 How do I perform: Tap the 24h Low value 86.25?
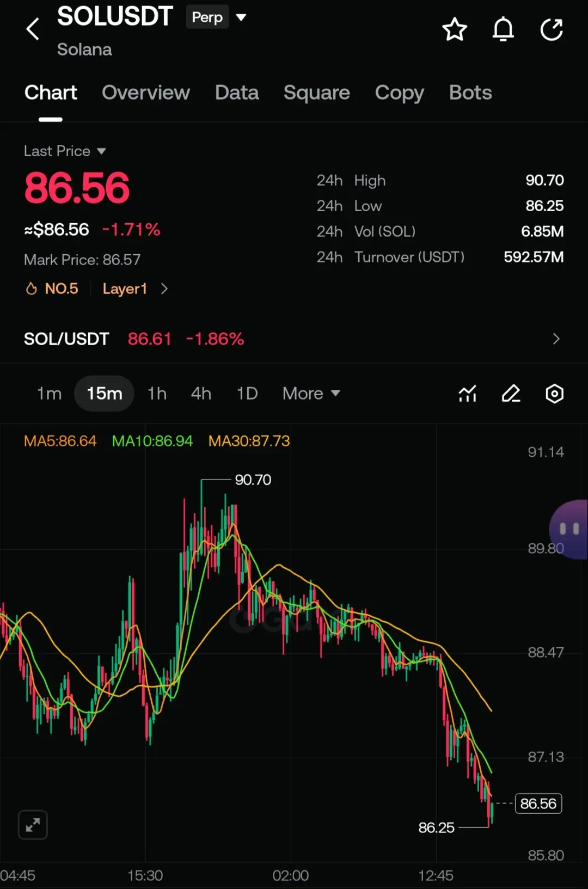point(544,206)
